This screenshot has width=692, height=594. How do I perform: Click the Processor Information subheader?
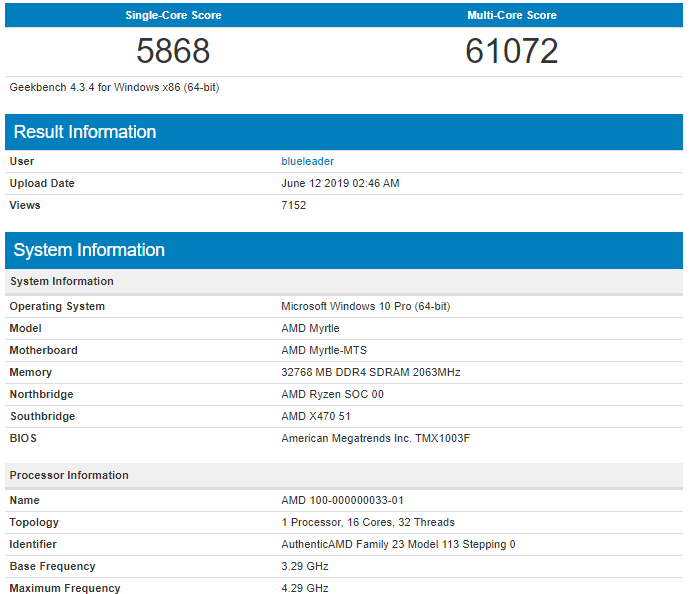point(344,476)
